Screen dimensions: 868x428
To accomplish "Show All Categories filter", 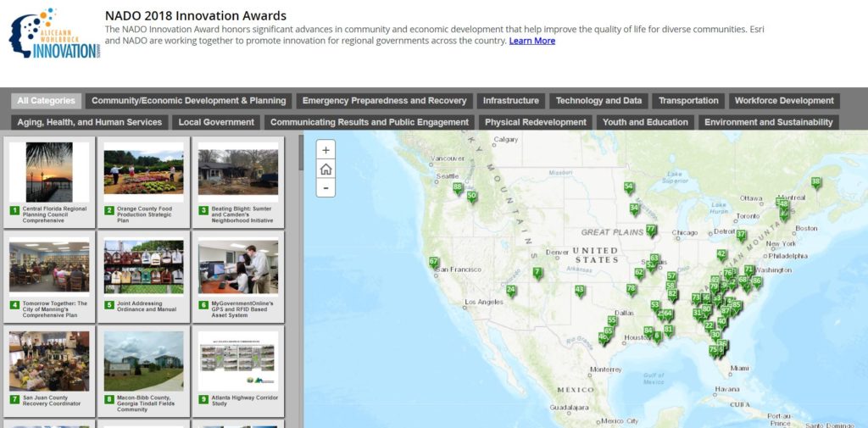I will click(x=46, y=101).
